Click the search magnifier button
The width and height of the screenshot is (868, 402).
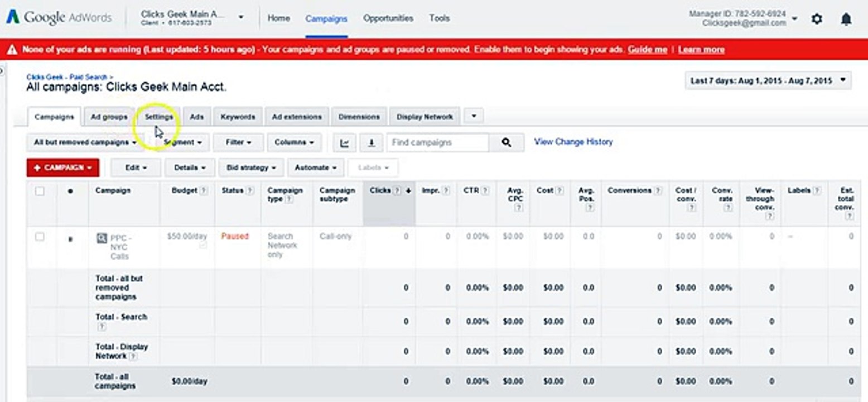[x=506, y=142]
